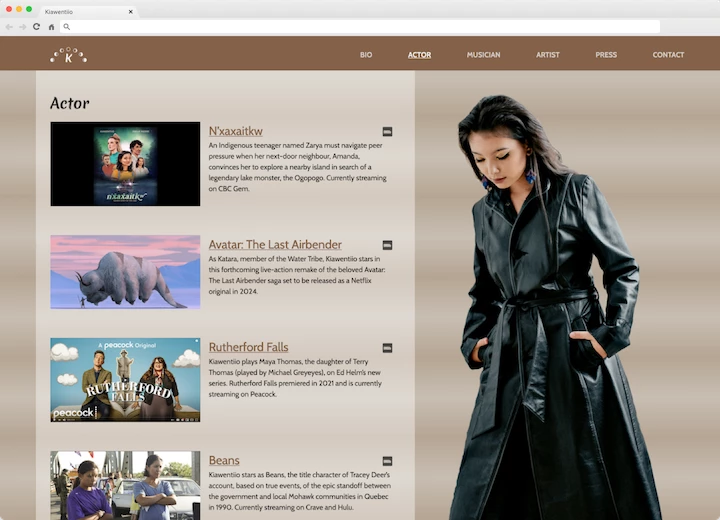Click the Beans description paragraph
This screenshot has width=720, height=520.
(x=300, y=491)
